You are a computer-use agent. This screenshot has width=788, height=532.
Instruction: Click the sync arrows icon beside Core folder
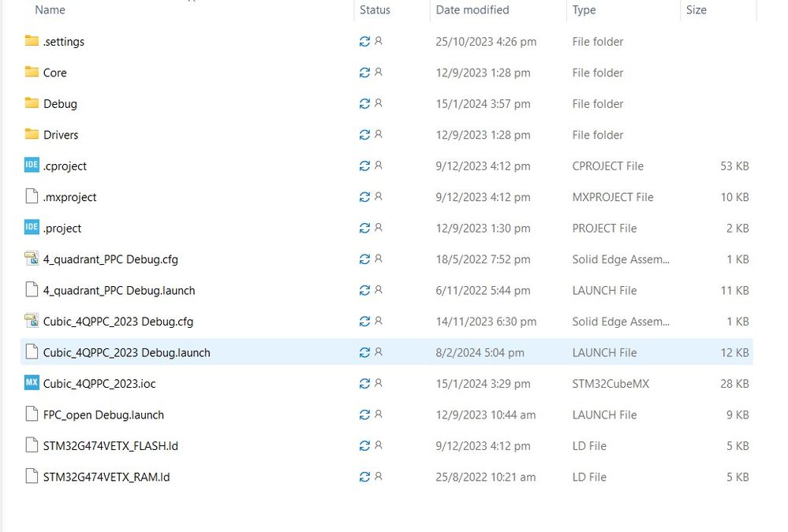[x=364, y=73]
